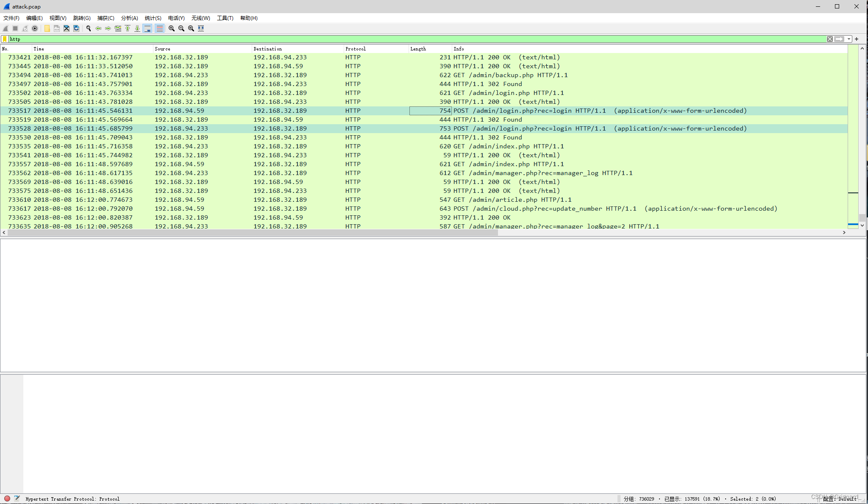Sort by the Length column header
Screen dimensions: 868x504
pos(430,49)
